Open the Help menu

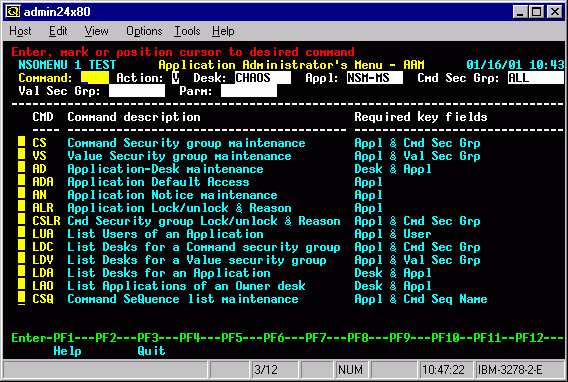click(x=223, y=31)
